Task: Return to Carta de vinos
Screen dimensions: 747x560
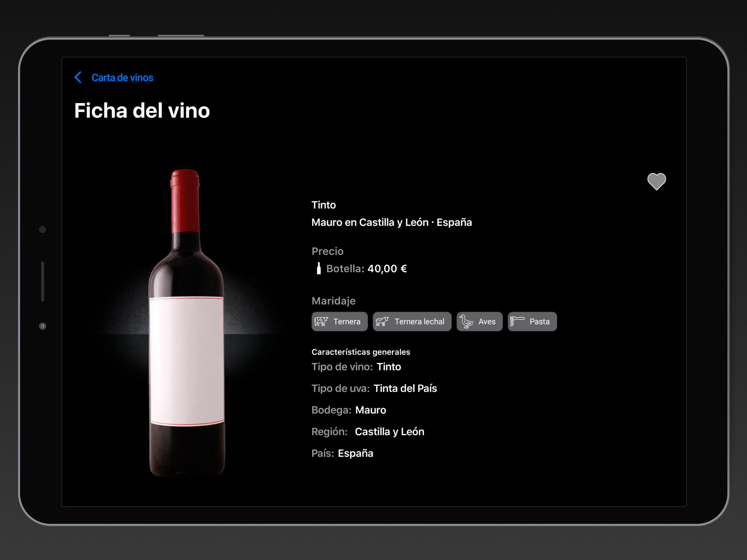Action: click(122, 78)
